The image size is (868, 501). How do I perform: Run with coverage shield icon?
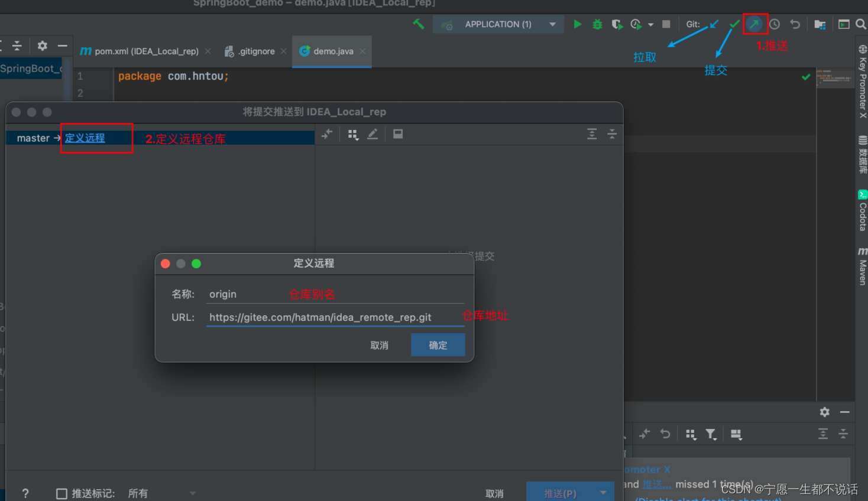tap(617, 24)
